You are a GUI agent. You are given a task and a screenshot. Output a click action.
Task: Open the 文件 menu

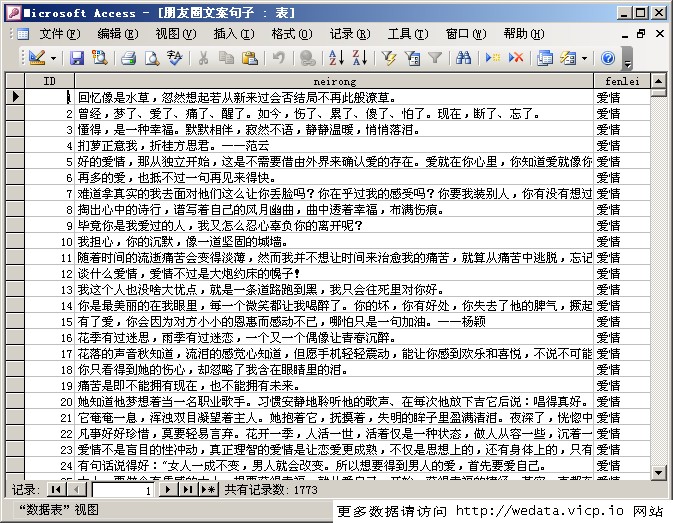point(60,33)
